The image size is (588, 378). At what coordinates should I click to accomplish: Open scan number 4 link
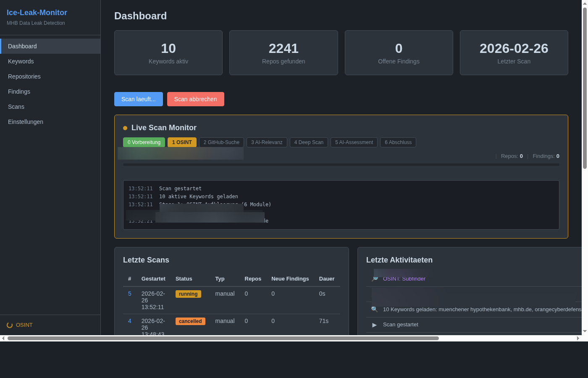click(x=130, y=321)
